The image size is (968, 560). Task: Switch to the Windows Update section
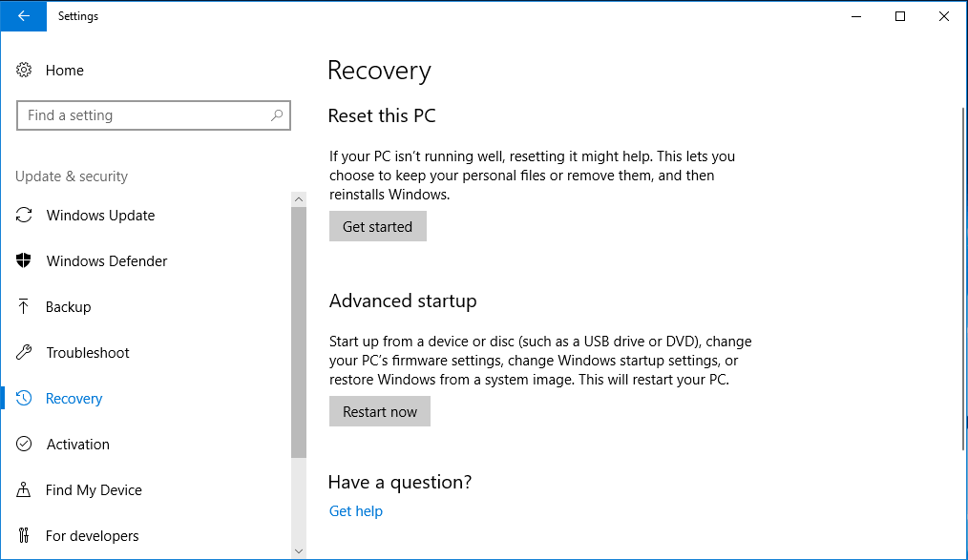click(x=100, y=215)
